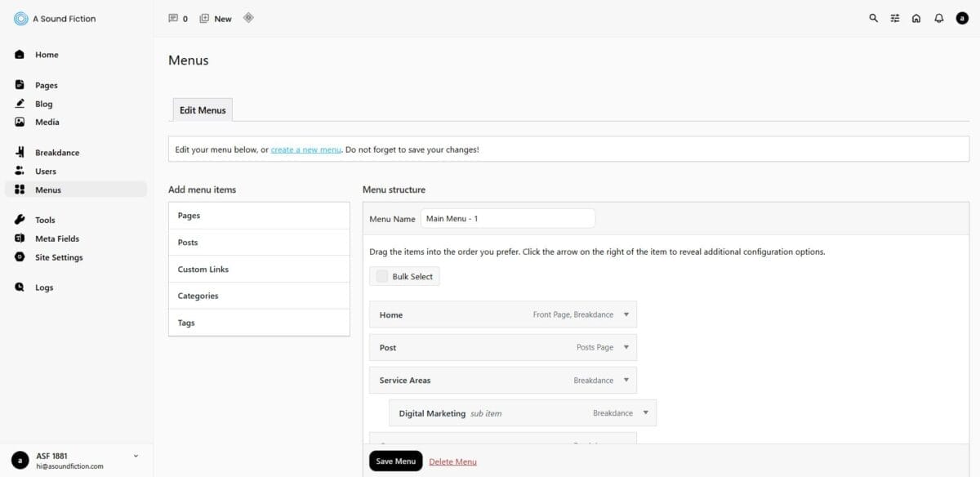Click the diamond icon next to New
The image size is (980, 477).
(248, 17)
